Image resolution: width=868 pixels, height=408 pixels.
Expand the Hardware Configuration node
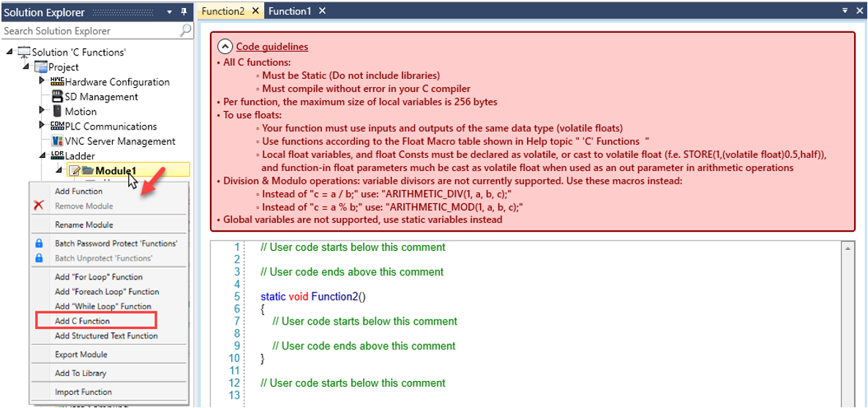tap(42, 81)
